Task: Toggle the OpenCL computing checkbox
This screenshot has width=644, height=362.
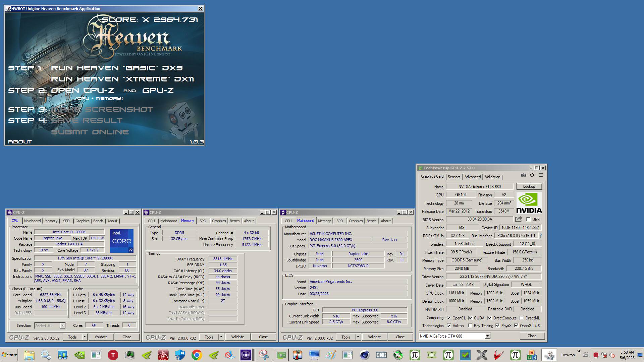Action: (448, 318)
